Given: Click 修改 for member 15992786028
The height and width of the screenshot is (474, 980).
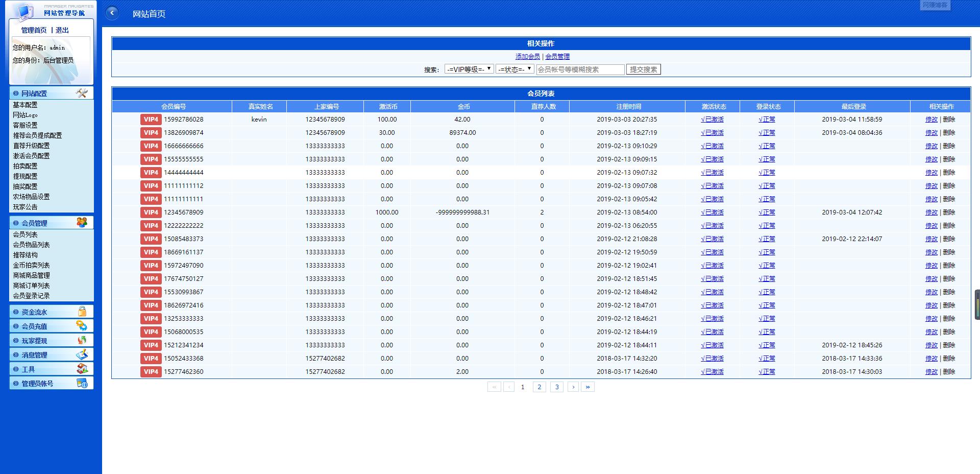Looking at the screenshot, I should 932,119.
